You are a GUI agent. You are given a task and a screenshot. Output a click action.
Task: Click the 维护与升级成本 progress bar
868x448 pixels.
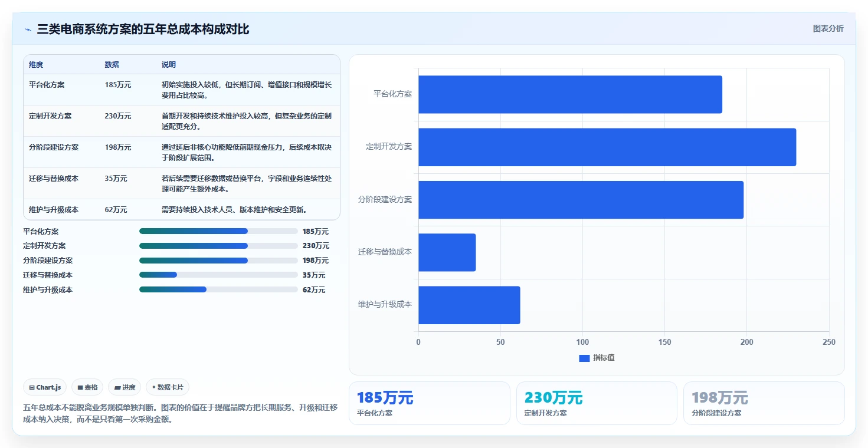tap(218, 289)
